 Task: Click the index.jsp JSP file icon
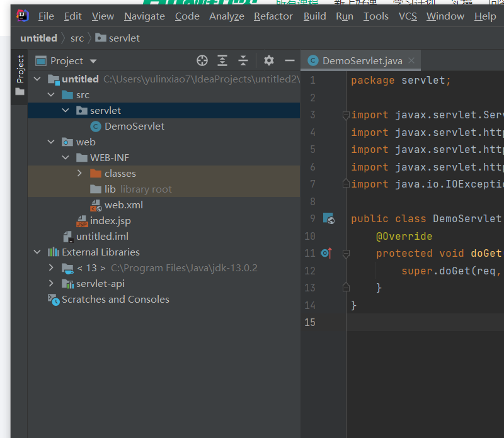point(82,221)
